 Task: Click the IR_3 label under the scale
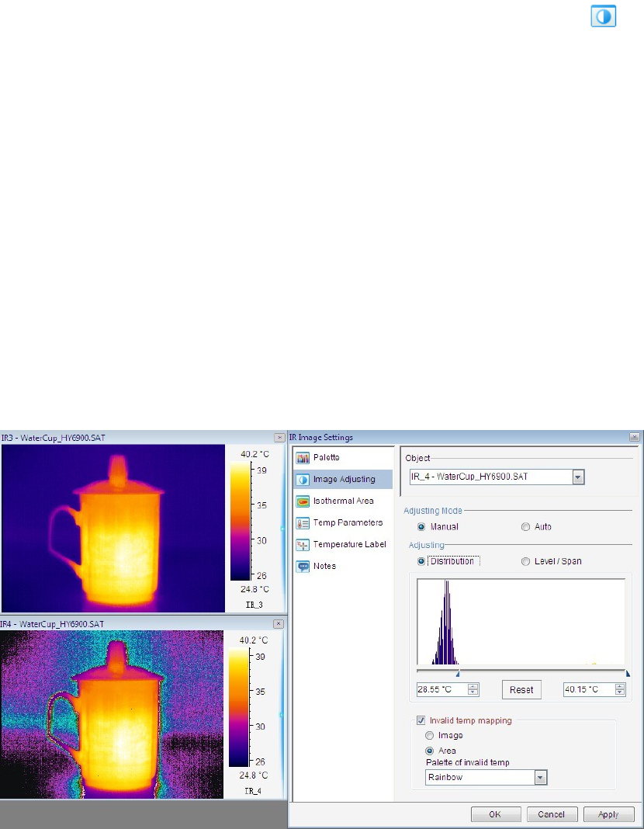click(254, 605)
